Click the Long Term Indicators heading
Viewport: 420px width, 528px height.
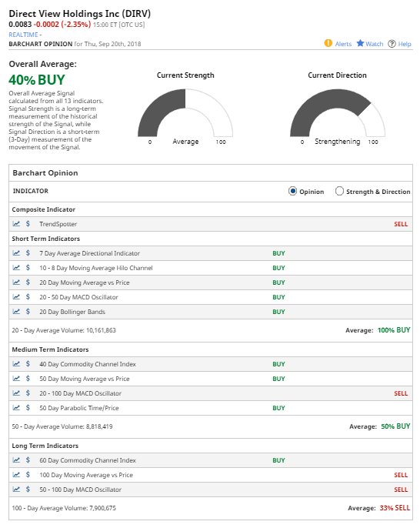click(x=45, y=446)
